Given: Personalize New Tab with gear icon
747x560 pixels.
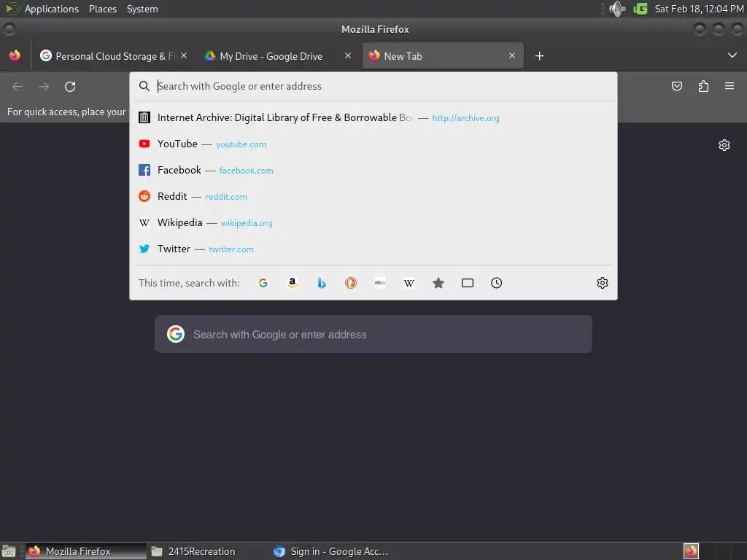Looking at the screenshot, I should (724, 145).
